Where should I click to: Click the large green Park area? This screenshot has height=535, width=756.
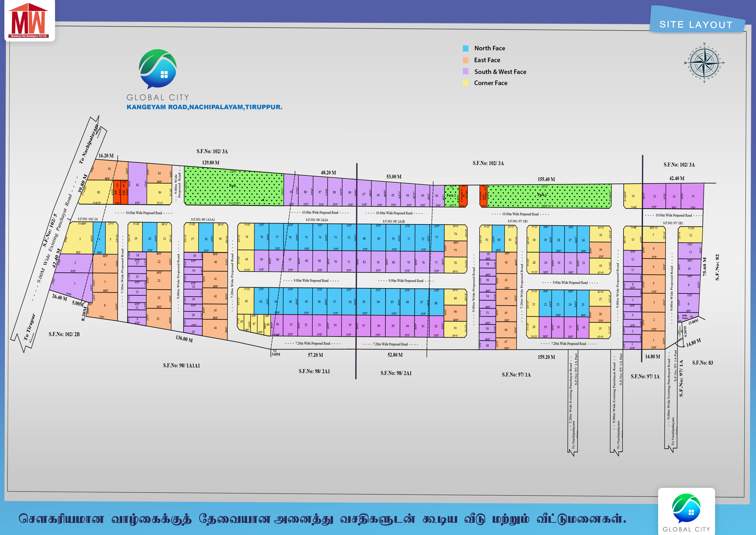233,186
